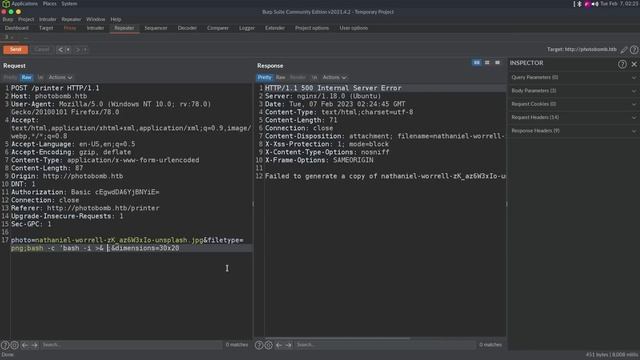640x360 pixels.
Task: Open response search settings gear
Action: pyautogui.click(x=269, y=345)
